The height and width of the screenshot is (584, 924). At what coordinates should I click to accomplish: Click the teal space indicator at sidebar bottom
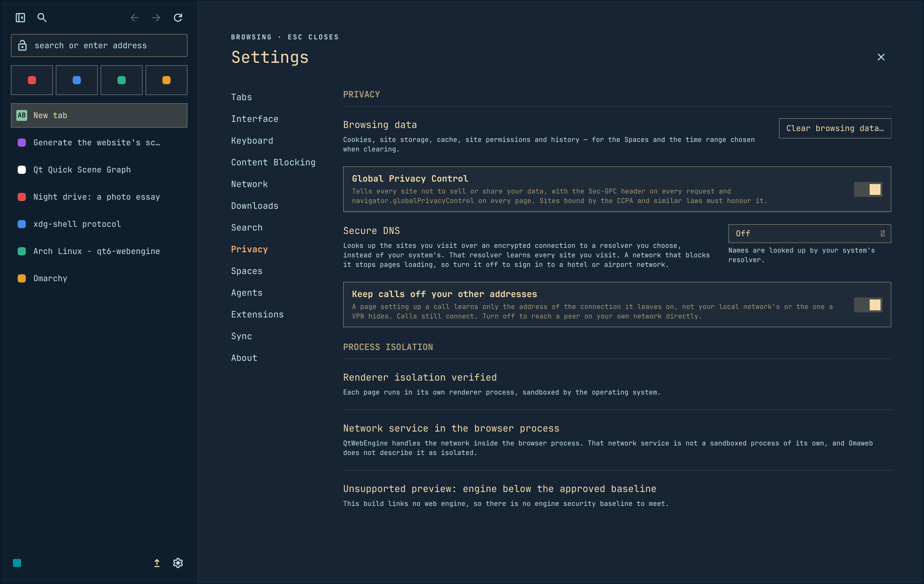click(x=17, y=563)
